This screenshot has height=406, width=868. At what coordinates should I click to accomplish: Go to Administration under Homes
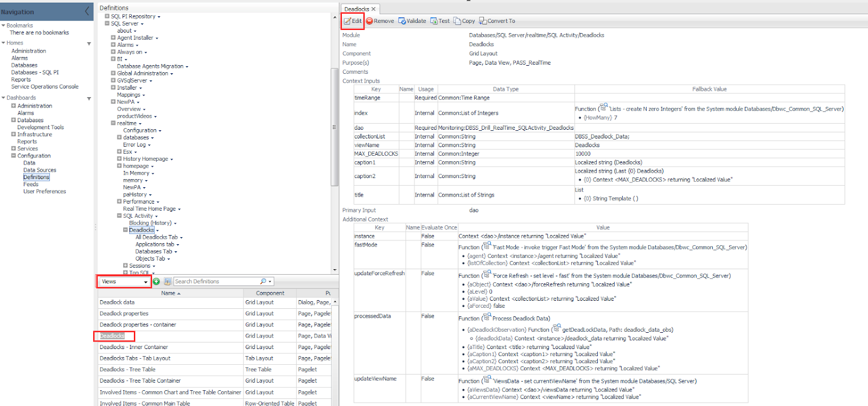(29, 51)
